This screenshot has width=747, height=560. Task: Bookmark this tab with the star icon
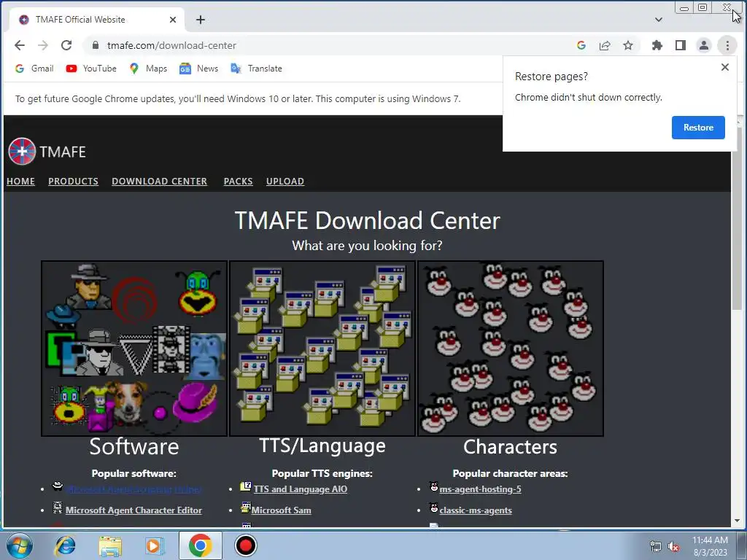(628, 45)
